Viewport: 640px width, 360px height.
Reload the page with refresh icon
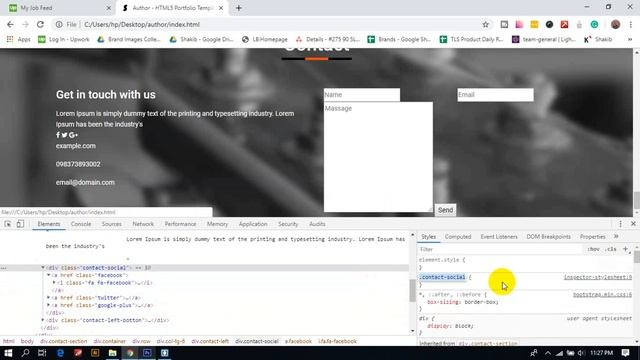click(x=40, y=24)
